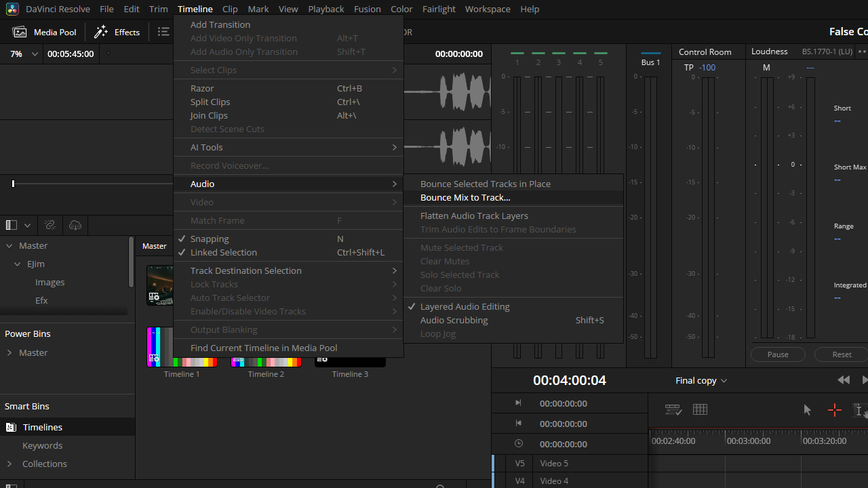
Task: Click the bin list vertical scrollbar
Action: pos(131,262)
